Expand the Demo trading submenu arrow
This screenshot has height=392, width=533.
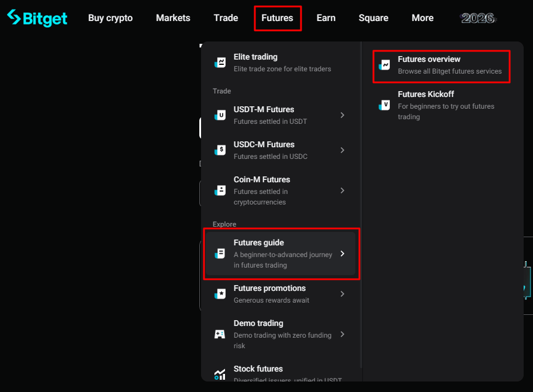342,334
